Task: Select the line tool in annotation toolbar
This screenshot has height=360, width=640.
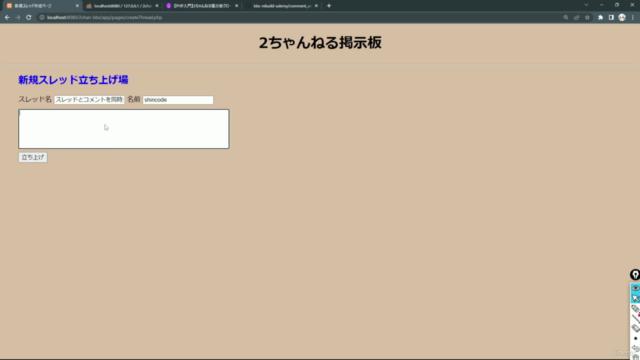Action: click(x=635, y=319)
